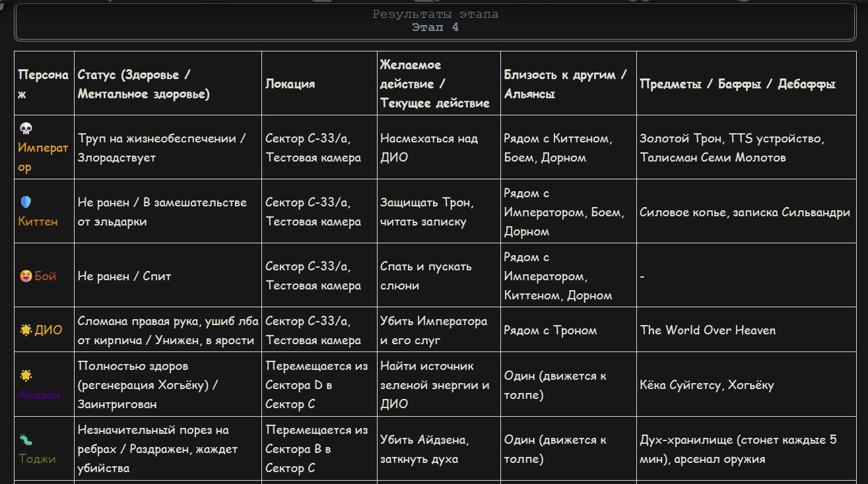868x484 pixels.
Task: Click the Близость к другим / Альянсы header
Action: coord(565,84)
